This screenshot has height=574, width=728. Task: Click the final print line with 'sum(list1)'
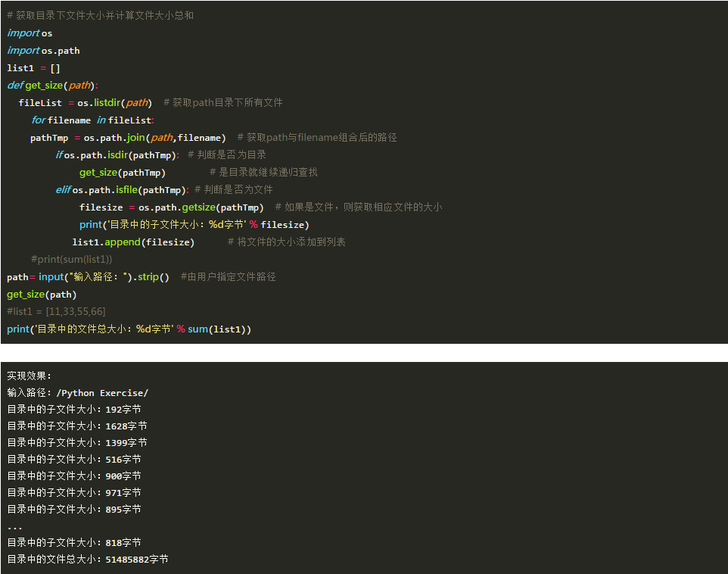pos(129,329)
